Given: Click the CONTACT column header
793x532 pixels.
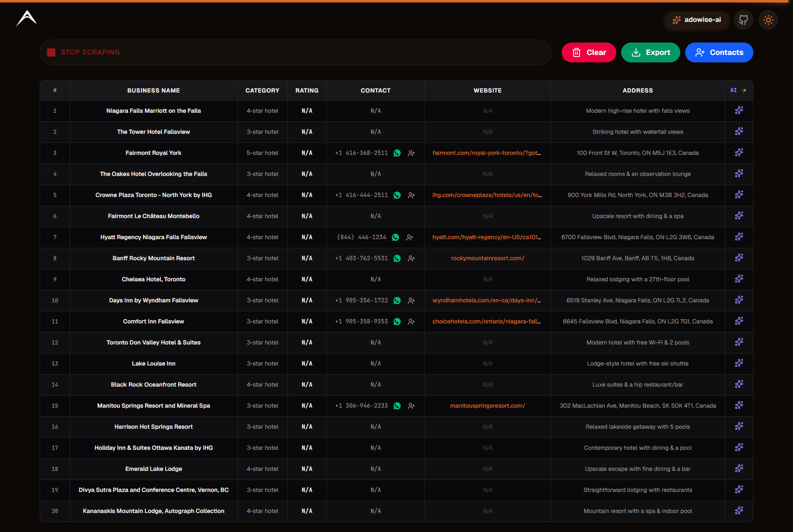Looking at the screenshot, I should (375, 90).
